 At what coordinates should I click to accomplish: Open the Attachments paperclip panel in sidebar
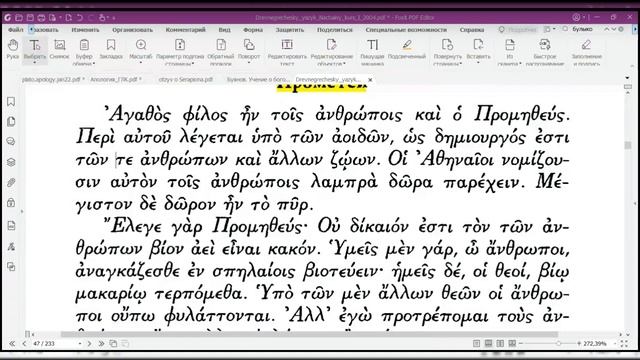[11, 182]
